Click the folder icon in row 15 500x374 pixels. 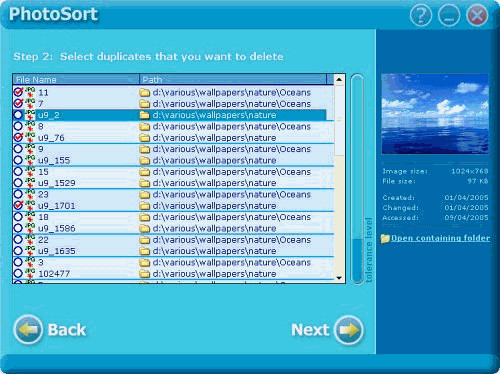pyautogui.click(x=144, y=172)
